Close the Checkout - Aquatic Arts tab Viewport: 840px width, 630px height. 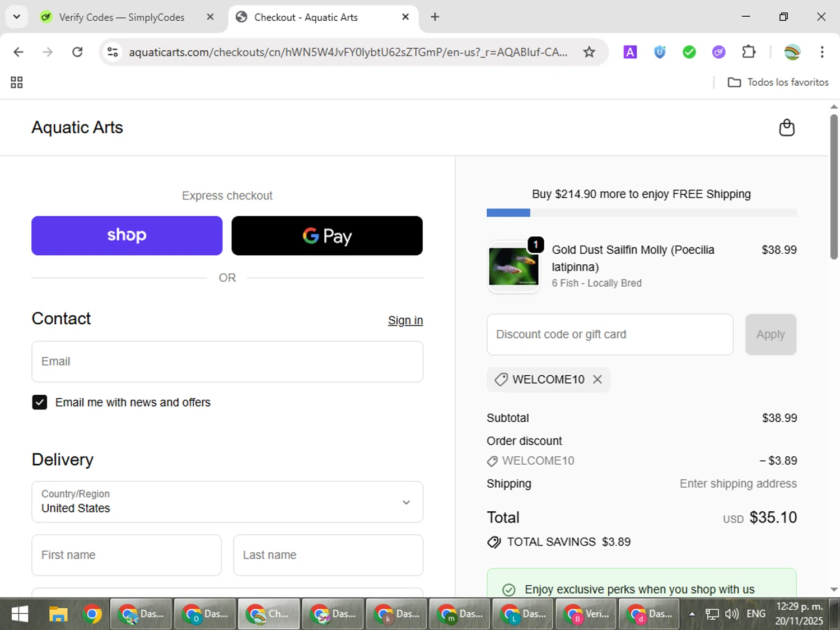click(405, 17)
